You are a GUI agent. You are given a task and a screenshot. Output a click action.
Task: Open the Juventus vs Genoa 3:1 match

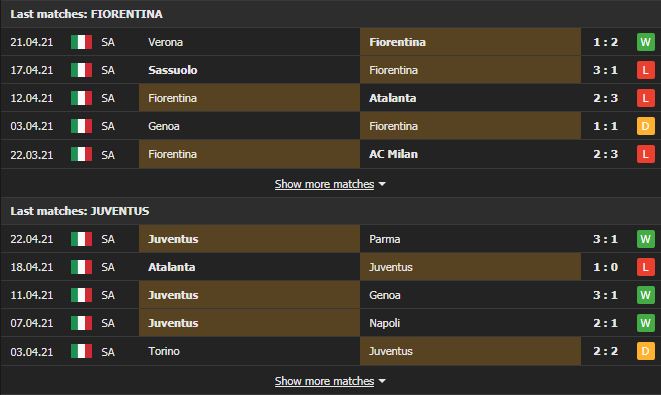[330, 295]
